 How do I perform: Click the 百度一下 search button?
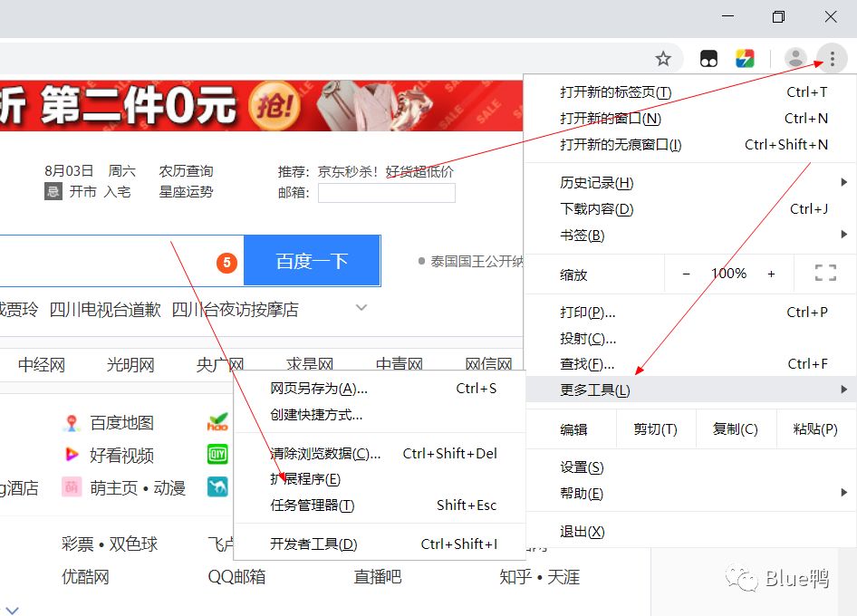(312, 261)
